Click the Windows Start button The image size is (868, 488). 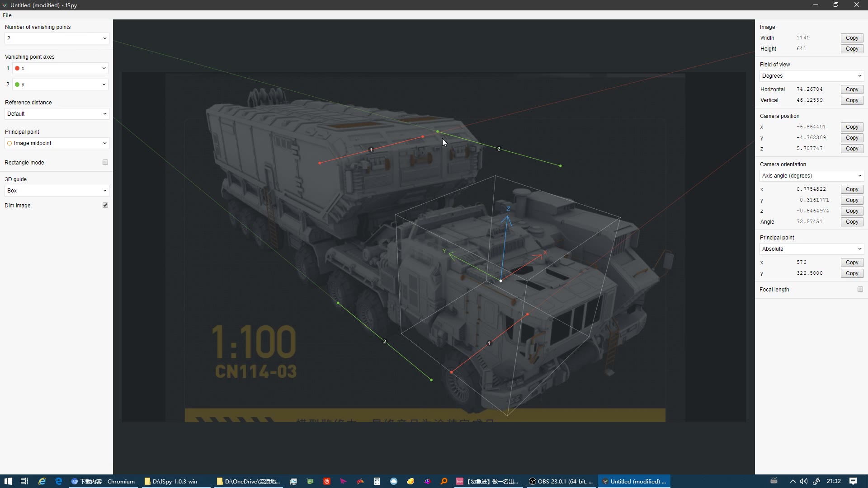8,481
